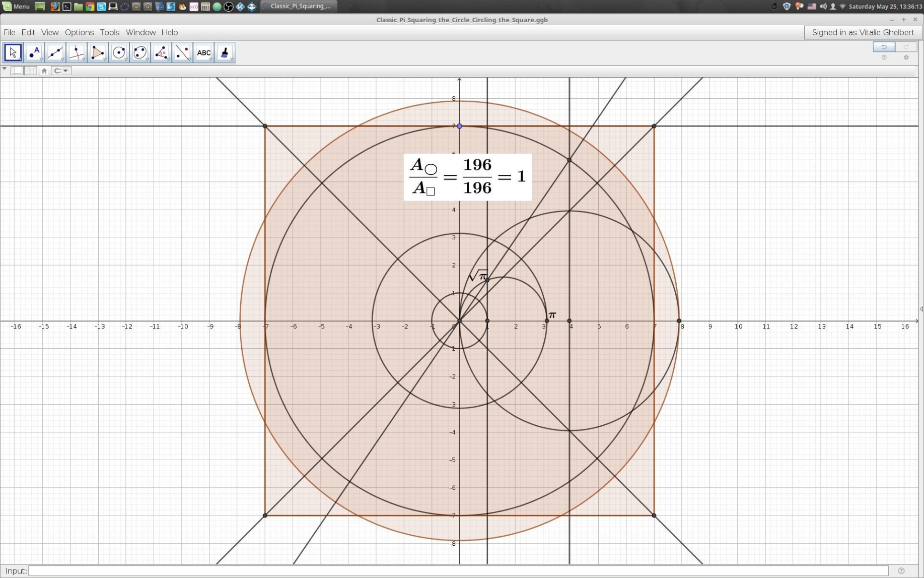
Task: Open file manager folder in panel
Action: (78, 7)
